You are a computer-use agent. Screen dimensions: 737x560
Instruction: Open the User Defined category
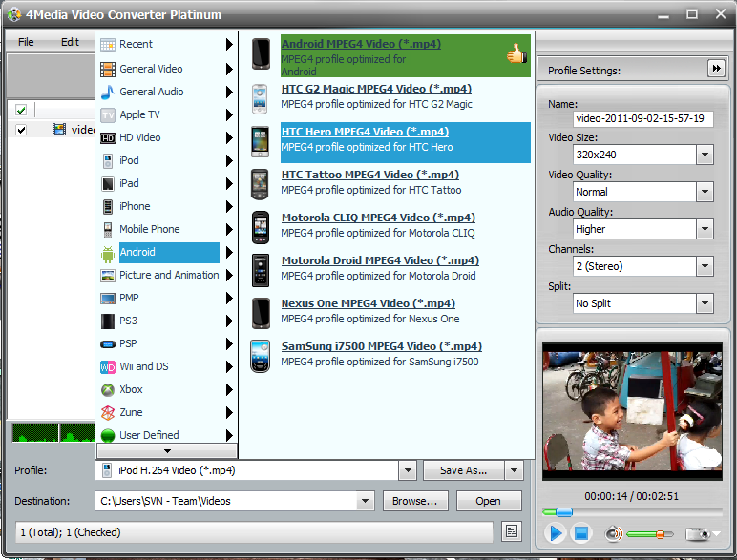pyautogui.click(x=167, y=436)
